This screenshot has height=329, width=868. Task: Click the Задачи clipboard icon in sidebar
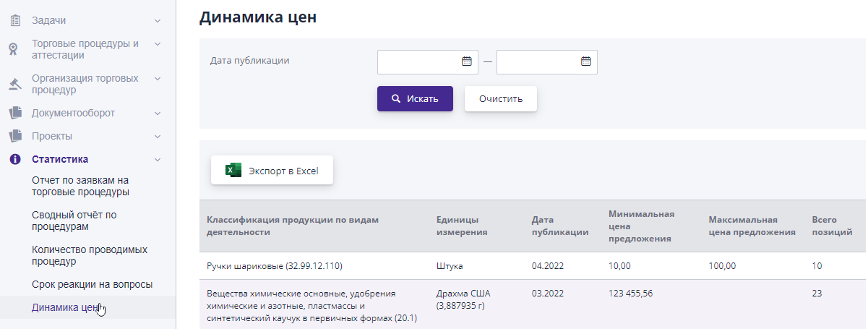pos(14,21)
